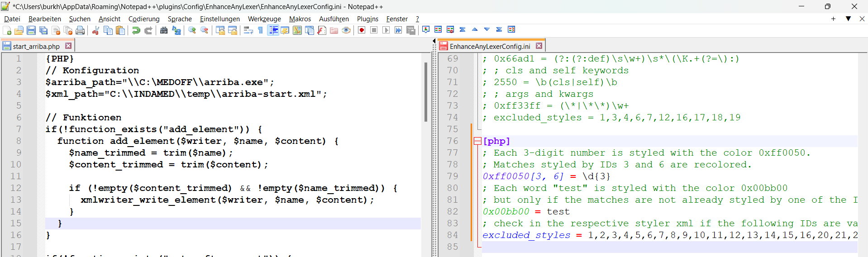Toggle file monitoring eye icon
The height and width of the screenshot is (257, 868).
pyautogui.click(x=346, y=30)
